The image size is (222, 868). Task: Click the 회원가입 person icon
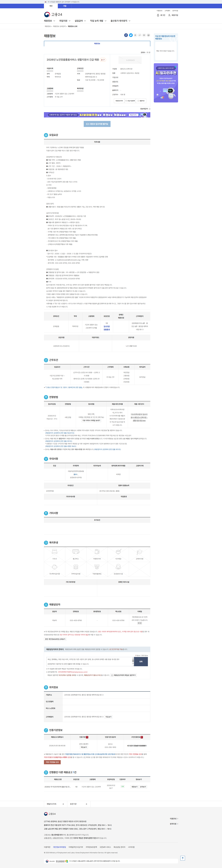click(x=169, y=15)
